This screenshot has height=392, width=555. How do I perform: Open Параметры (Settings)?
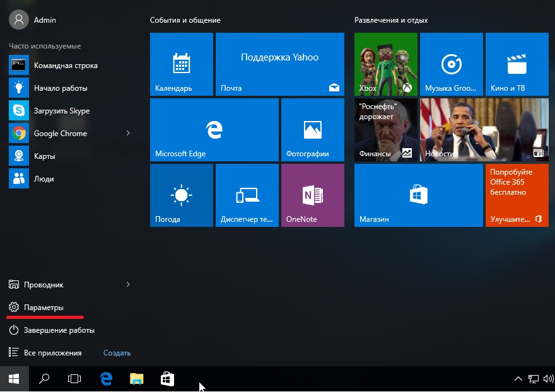point(44,308)
